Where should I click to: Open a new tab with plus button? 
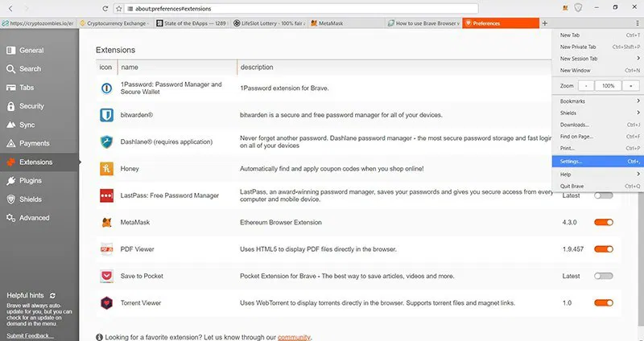point(545,23)
